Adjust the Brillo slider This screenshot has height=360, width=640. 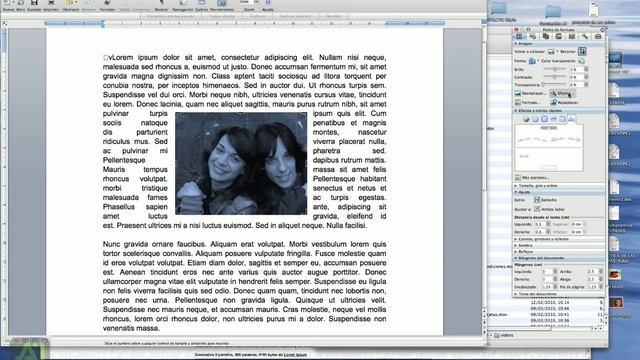tap(555, 69)
